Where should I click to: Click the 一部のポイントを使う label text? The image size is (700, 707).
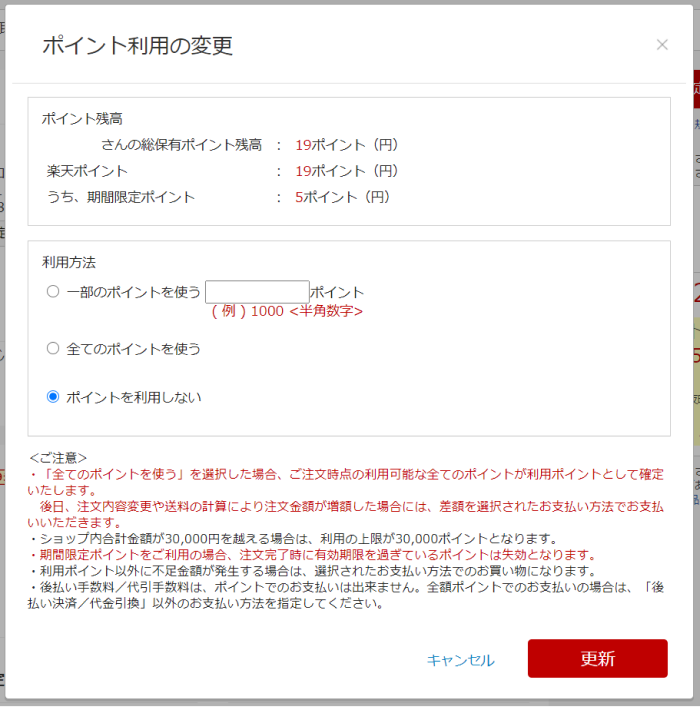(x=134, y=292)
